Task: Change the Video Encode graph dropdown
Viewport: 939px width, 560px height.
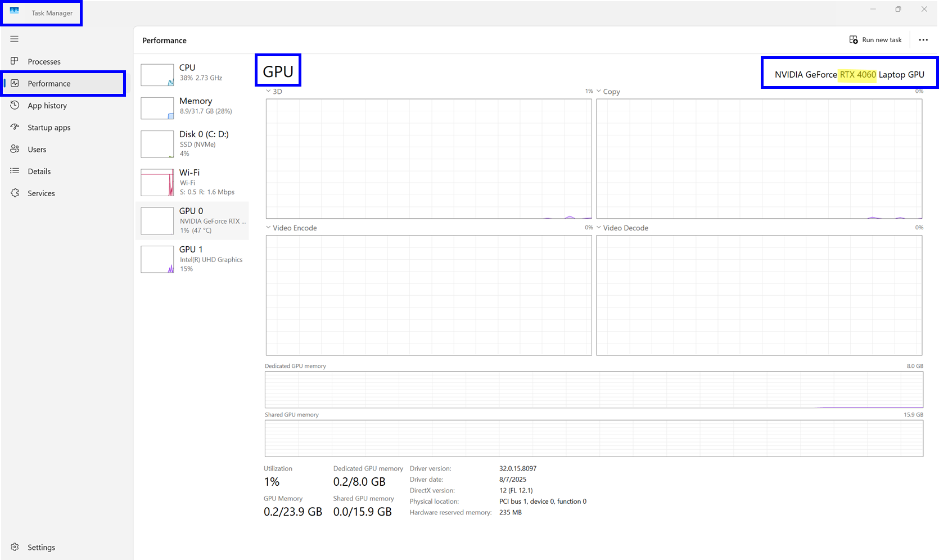Action: pyautogui.click(x=269, y=228)
